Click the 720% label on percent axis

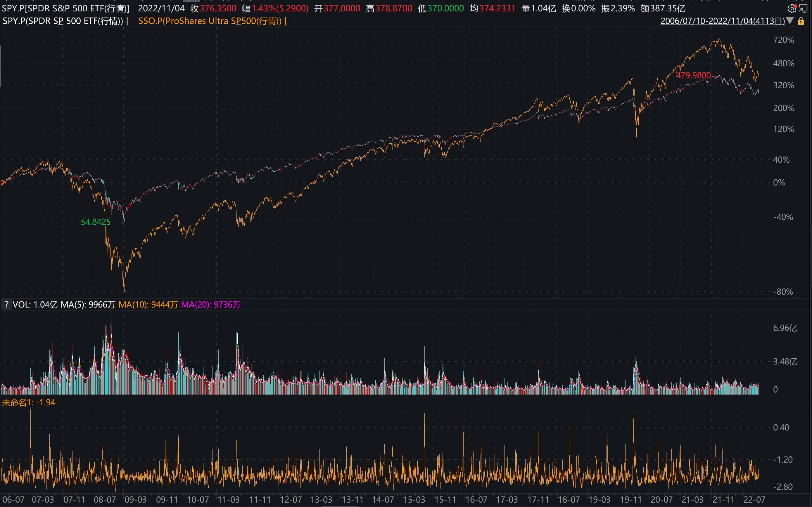(x=783, y=40)
